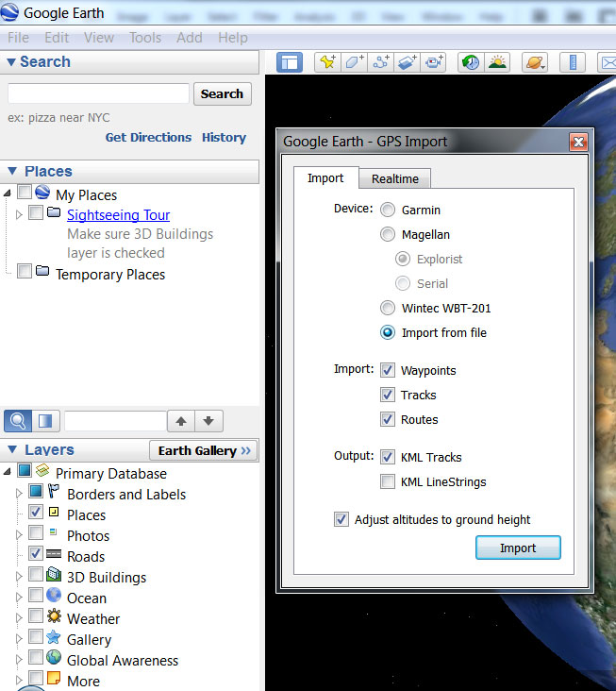Show historical imagery clock icon

point(471,62)
